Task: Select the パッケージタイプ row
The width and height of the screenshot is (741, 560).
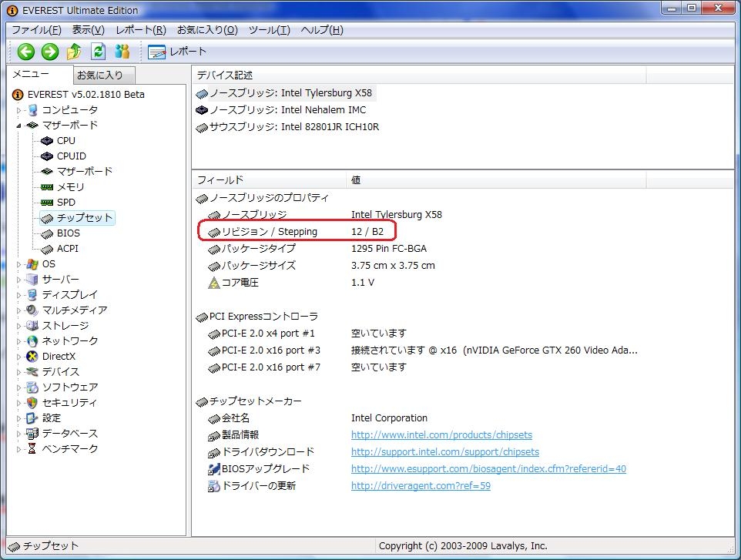Action: click(x=317, y=249)
